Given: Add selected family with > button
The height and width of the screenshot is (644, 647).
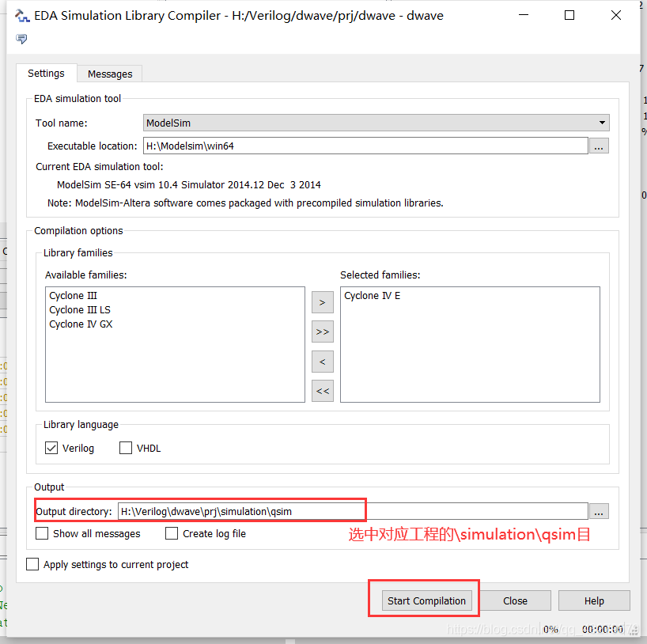Looking at the screenshot, I should click(x=322, y=302).
